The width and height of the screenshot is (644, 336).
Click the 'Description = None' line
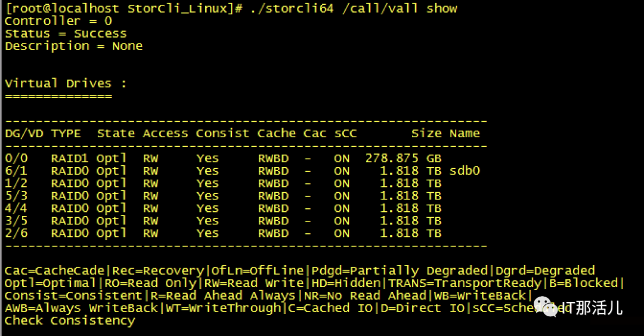pyautogui.click(x=73, y=46)
